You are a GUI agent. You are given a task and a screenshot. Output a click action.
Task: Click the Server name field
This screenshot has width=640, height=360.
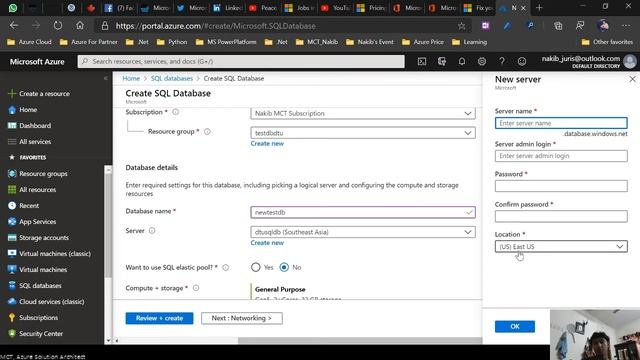click(x=561, y=123)
